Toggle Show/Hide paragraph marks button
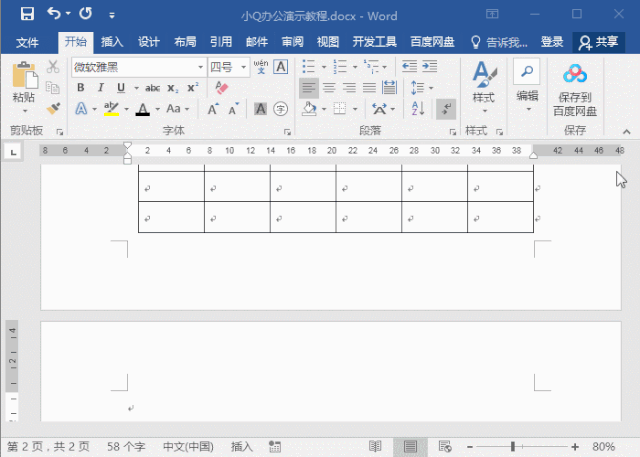Viewport: 640px width, 457px height. pos(446,109)
